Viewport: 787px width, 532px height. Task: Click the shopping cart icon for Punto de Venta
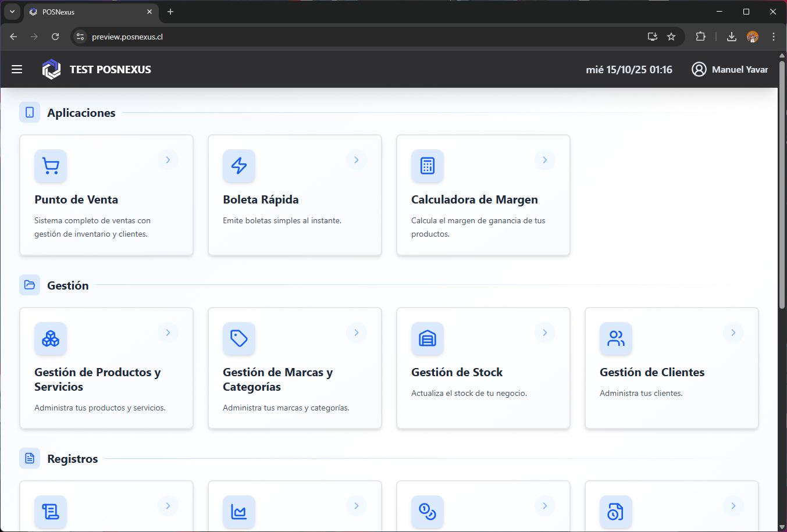pos(51,166)
